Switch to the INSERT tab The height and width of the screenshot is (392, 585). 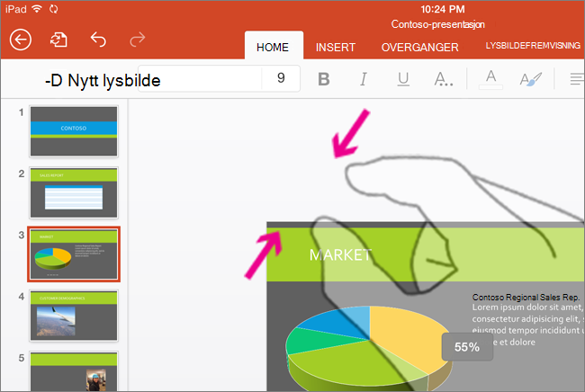pos(336,48)
